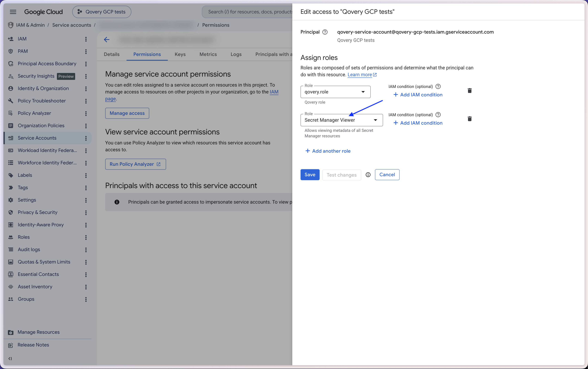Viewport: 588px width, 369px height.
Task: Click Policy Troubleshooter wrench icon
Action: tap(10, 101)
